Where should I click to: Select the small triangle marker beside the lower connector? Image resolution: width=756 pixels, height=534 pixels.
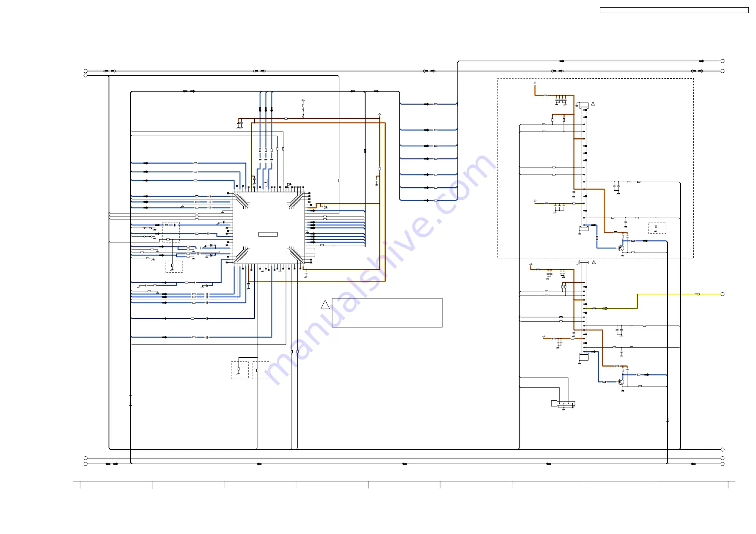click(x=594, y=262)
